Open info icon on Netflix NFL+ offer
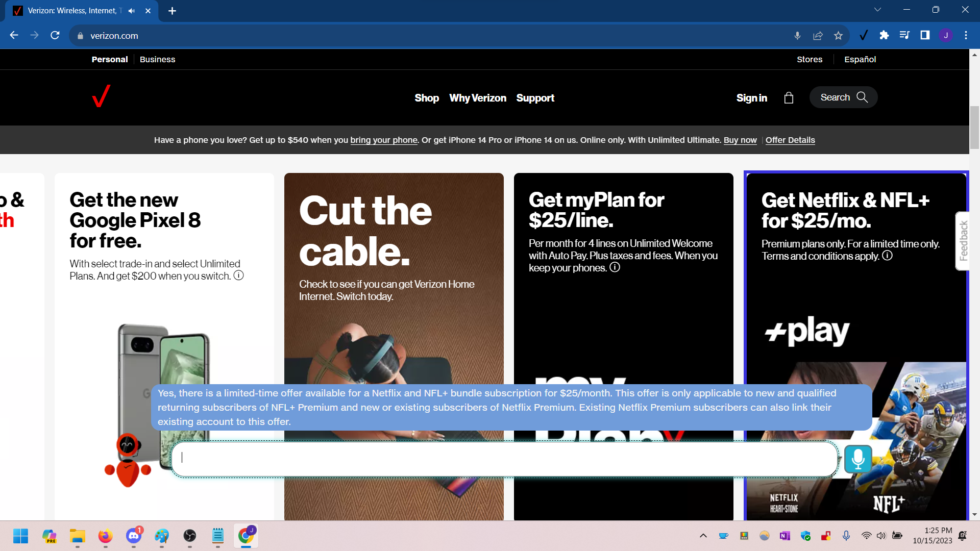Viewport: 980px width, 551px height. pos(887,256)
